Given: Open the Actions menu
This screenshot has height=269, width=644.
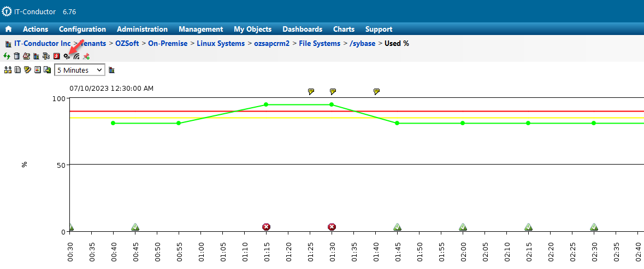Looking at the screenshot, I should click(x=36, y=30).
